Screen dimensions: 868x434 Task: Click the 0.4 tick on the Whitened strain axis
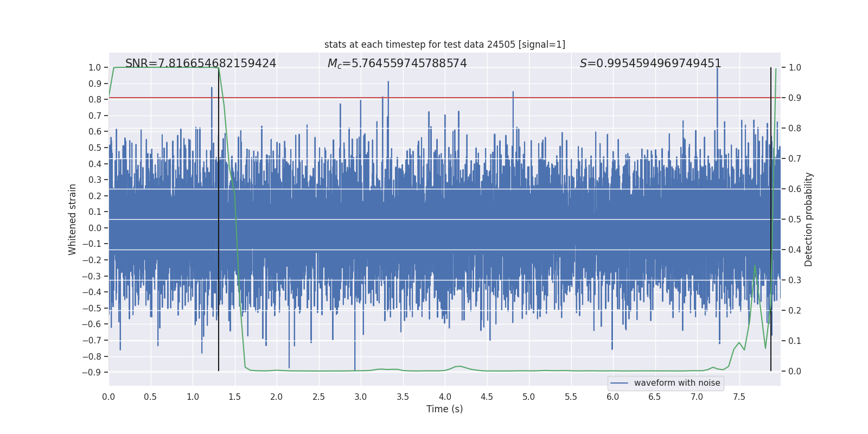95,164
